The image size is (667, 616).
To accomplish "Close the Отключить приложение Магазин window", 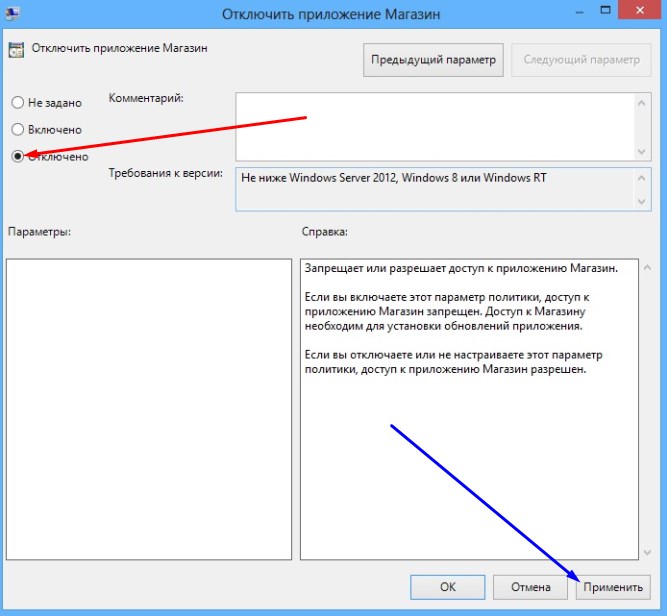I will pos(636,11).
